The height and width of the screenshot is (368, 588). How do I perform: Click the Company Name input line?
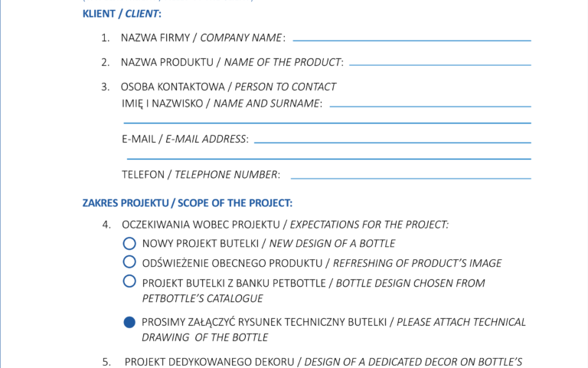[x=411, y=38]
